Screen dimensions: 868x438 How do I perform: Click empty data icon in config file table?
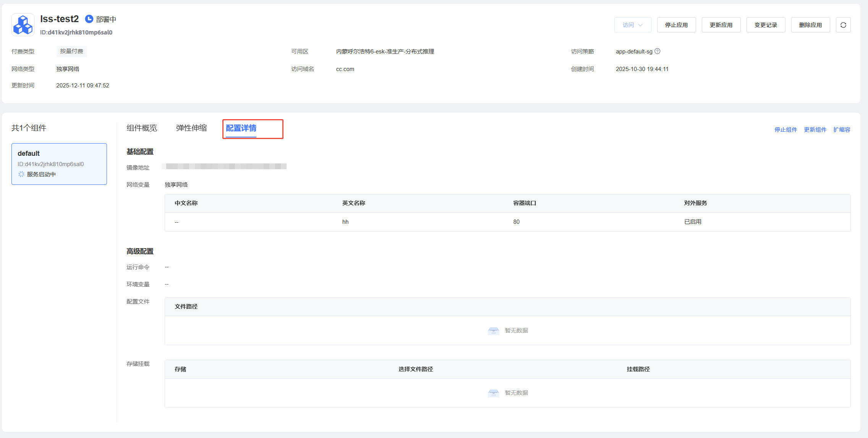tap(494, 331)
